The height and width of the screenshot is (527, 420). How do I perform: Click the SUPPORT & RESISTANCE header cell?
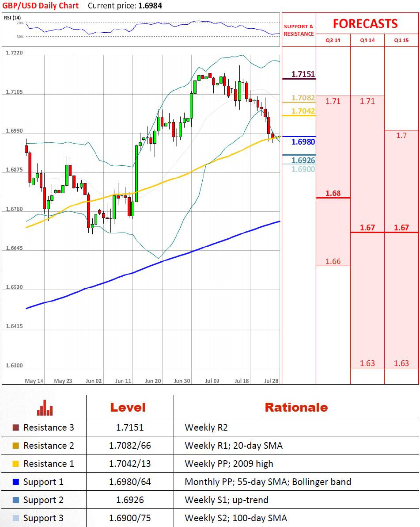[299, 29]
